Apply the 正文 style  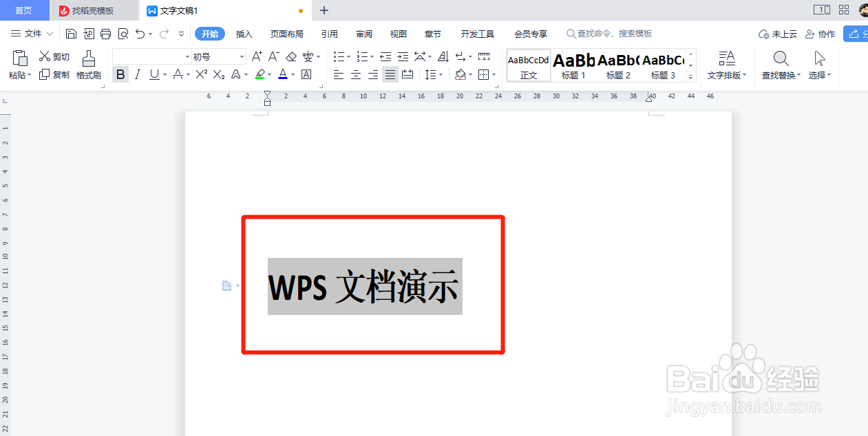(529, 66)
